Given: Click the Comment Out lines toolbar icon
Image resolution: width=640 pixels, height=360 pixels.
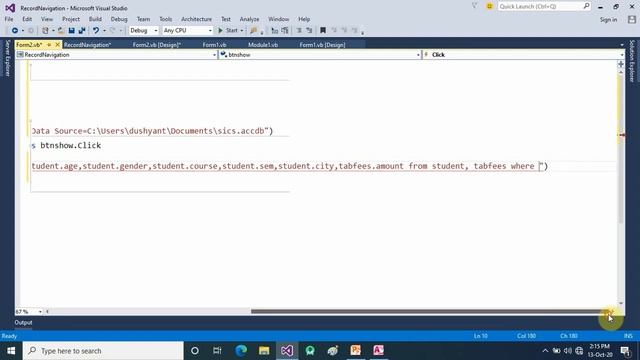Looking at the screenshot, I should [275, 31].
